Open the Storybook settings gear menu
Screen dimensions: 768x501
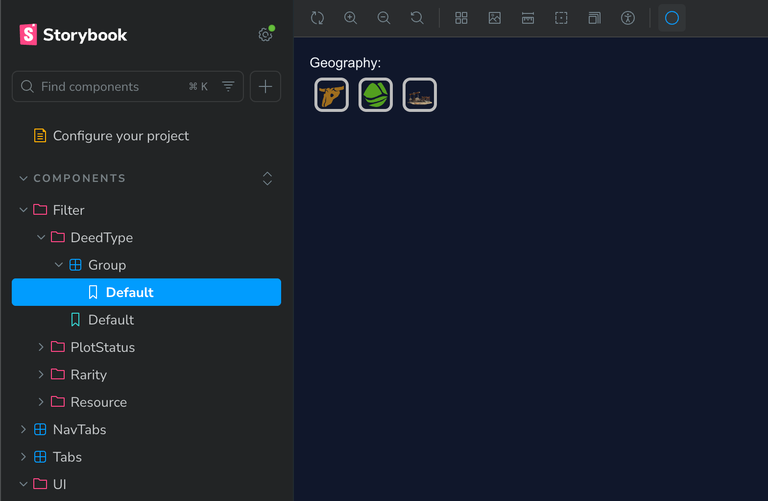coord(265,34)
